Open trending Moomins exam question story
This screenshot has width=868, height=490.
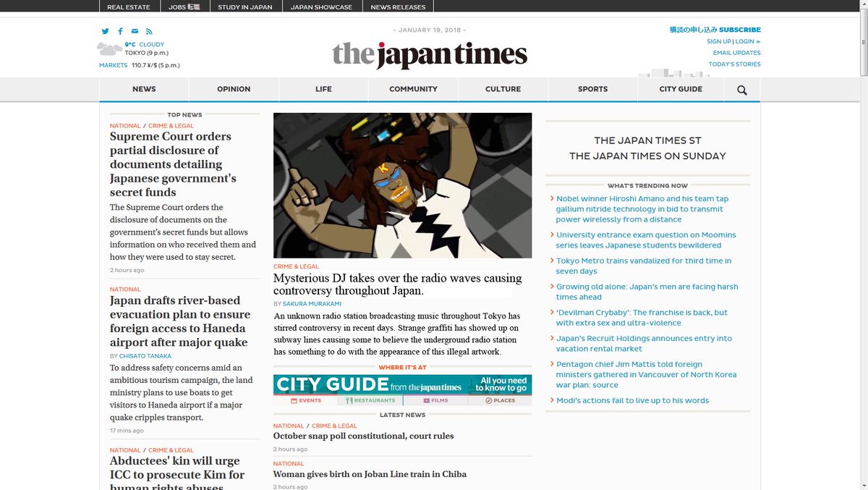click(x=646, y=240)
